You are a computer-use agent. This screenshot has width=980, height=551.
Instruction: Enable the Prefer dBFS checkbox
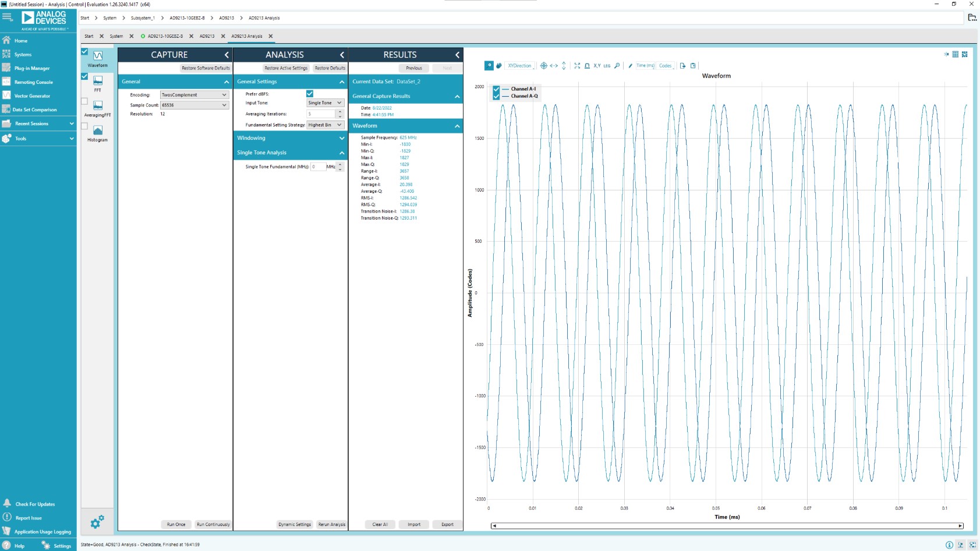tap(310, 93)
